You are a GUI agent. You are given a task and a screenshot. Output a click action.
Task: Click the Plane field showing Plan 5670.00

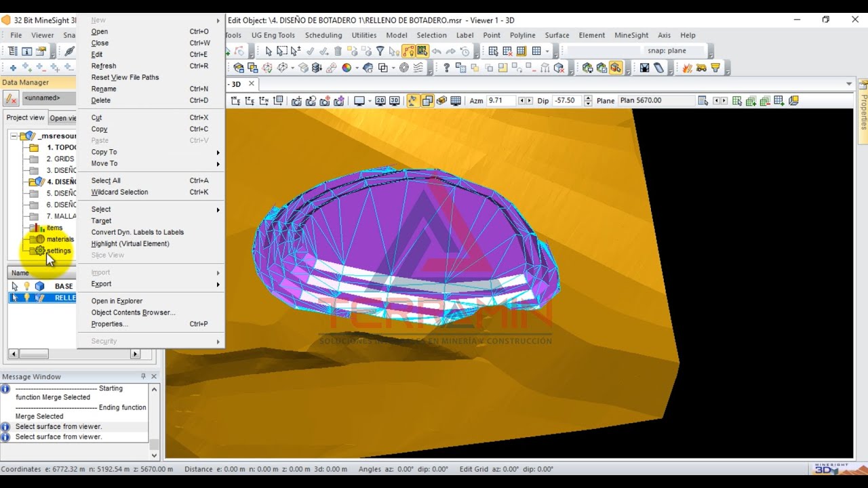(656, 100)
